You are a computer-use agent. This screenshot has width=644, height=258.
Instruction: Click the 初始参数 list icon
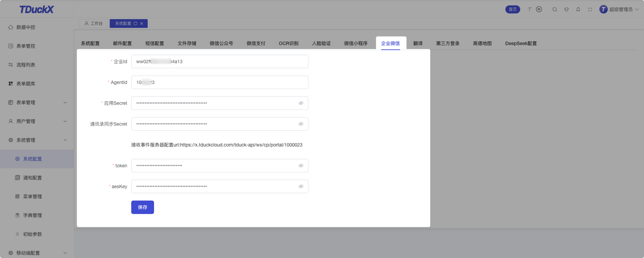[x=17, y=234]
